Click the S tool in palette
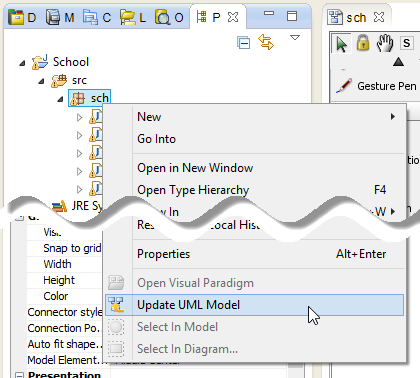 (x=406, y=43)
